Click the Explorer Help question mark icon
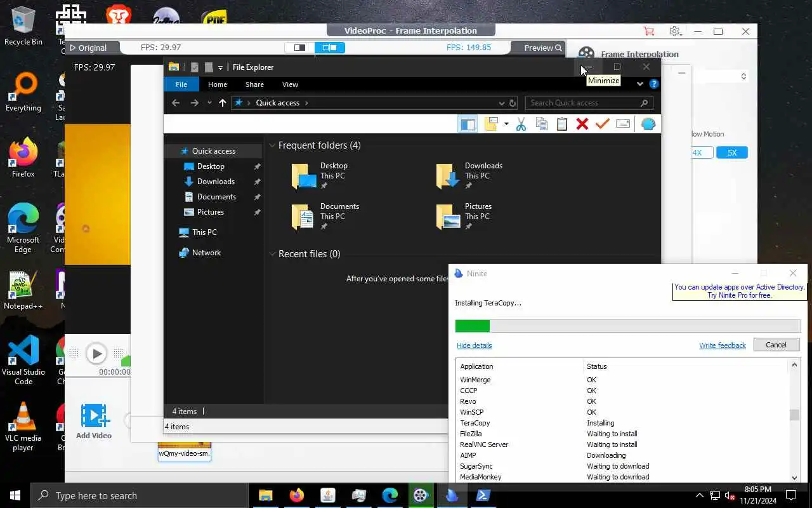The height and width of the screenshot is (508, 812). click(654, 84)
